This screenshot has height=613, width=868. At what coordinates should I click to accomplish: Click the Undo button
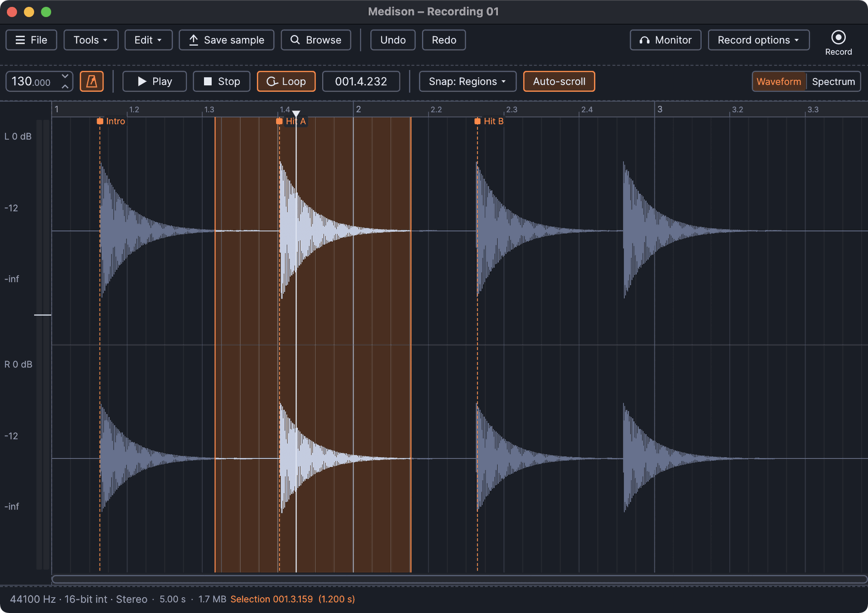tap(393, 40)
